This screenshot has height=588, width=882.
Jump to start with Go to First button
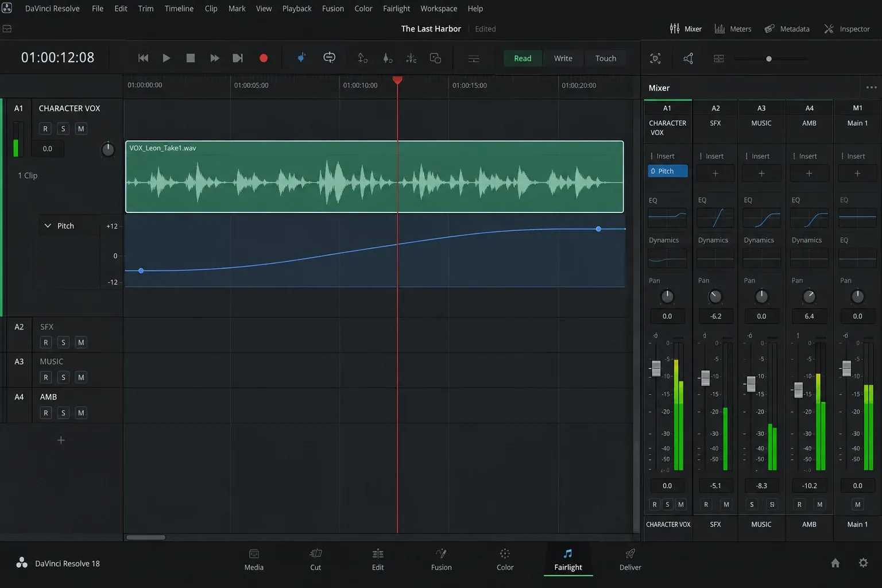coord(143,58)
